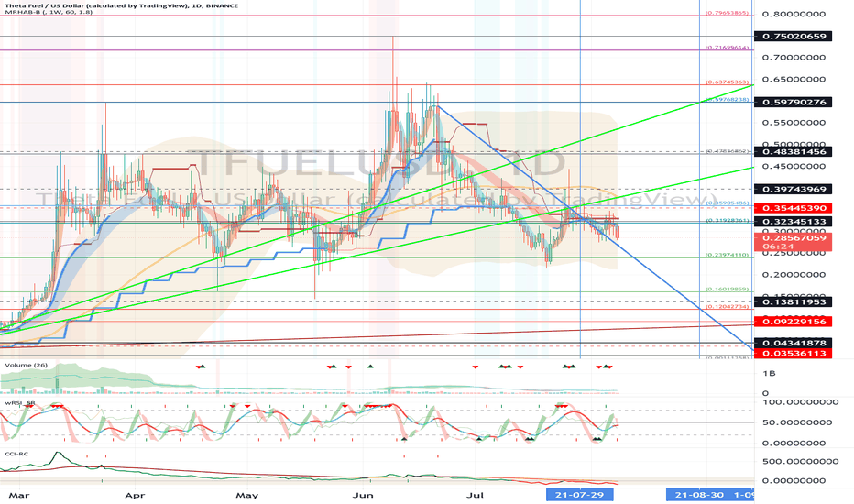Click the Jul label on time axis
This screenshot has width=854, height=504.
pyautogui.click(x=476, y=495)
